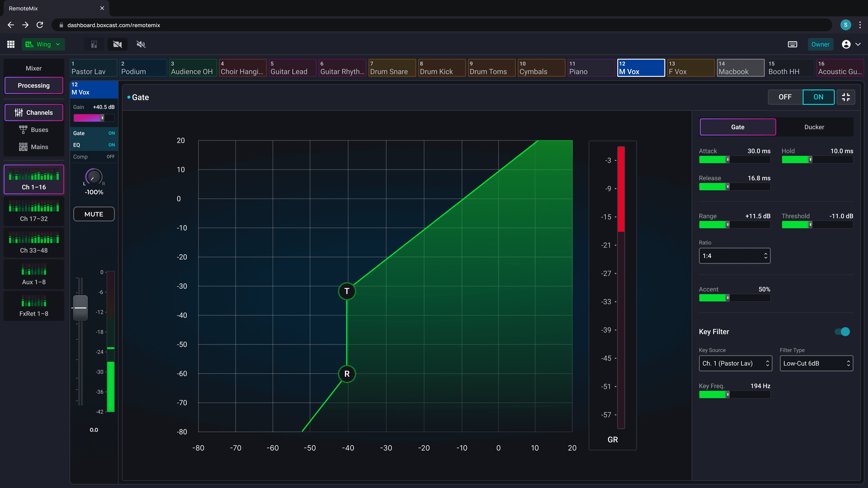Select the 5 Guitar Lead channel
Viewport: 868px width, 488px height.
[292, 68]
